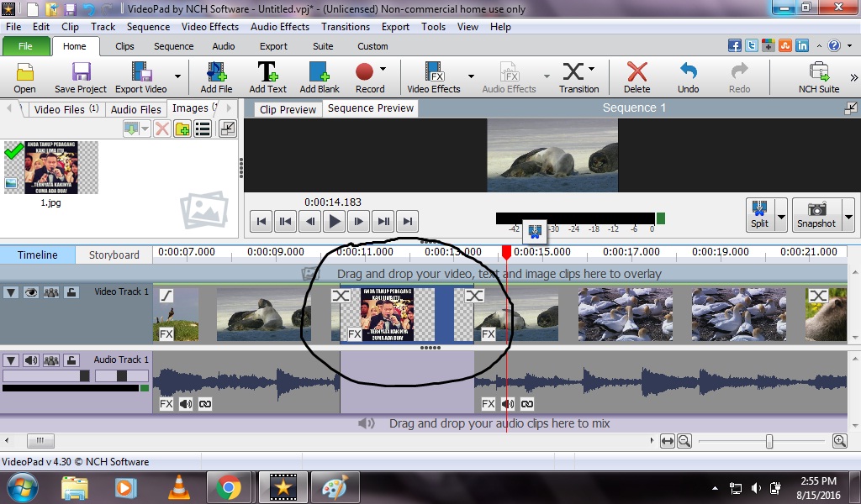Play the sequence preview
The image size is (861, 504).
tap(334, 222)
